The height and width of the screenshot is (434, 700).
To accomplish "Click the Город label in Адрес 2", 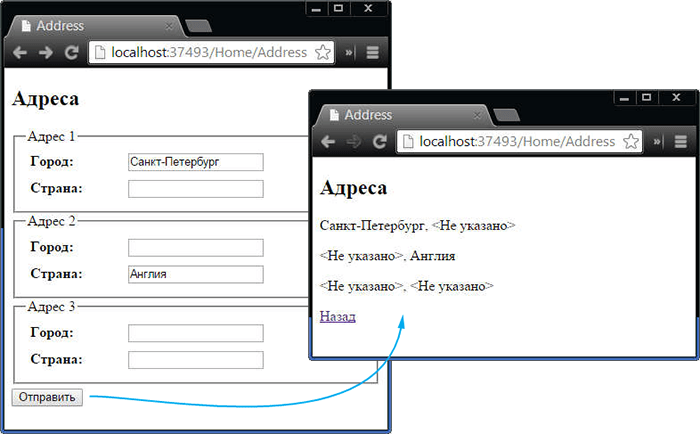I will 52,247.
